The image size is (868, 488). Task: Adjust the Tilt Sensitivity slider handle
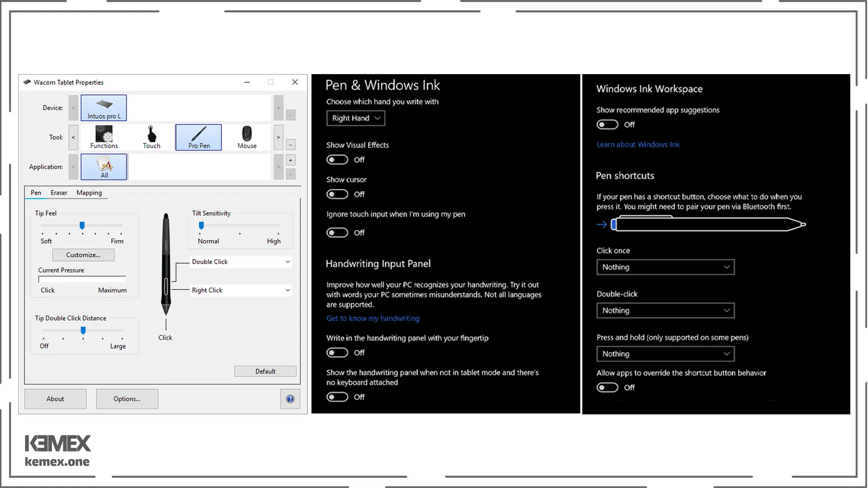(x=201, y=225)
